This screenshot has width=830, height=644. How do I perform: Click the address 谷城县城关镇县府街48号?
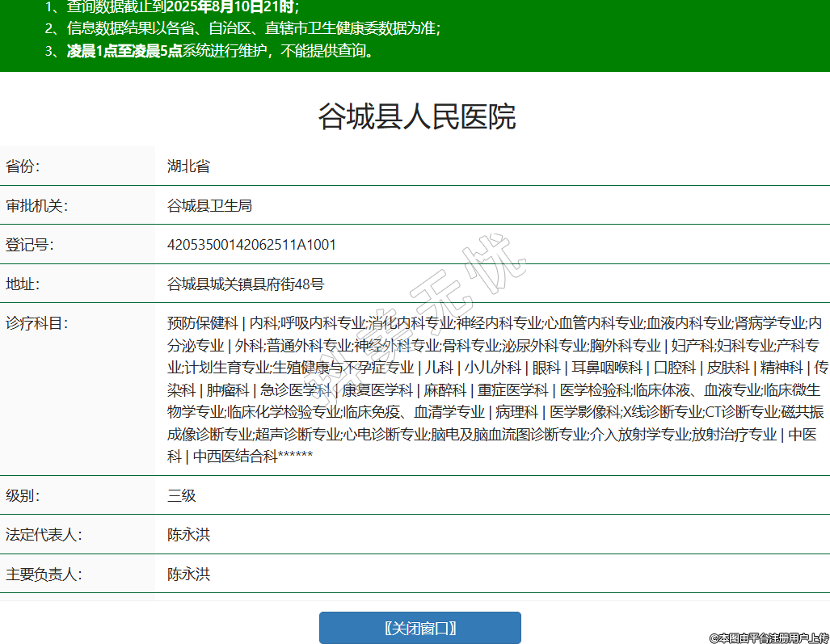(x=246, y=284)
